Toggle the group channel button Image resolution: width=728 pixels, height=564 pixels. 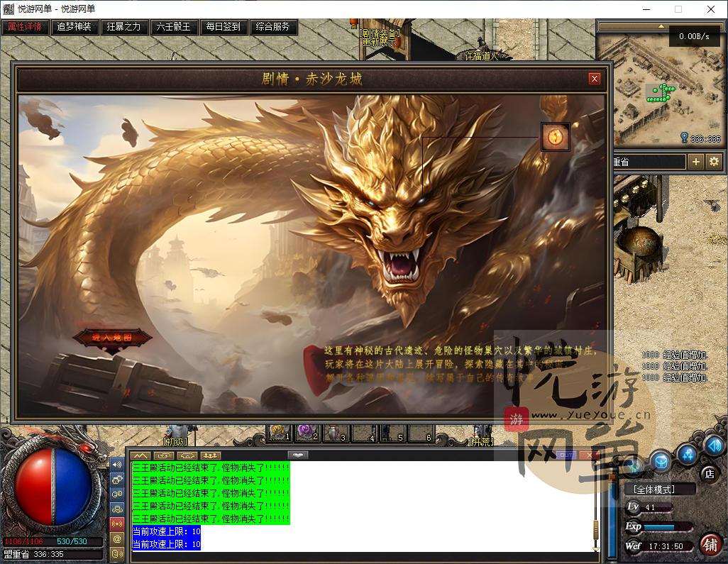[x=117, y=509]
